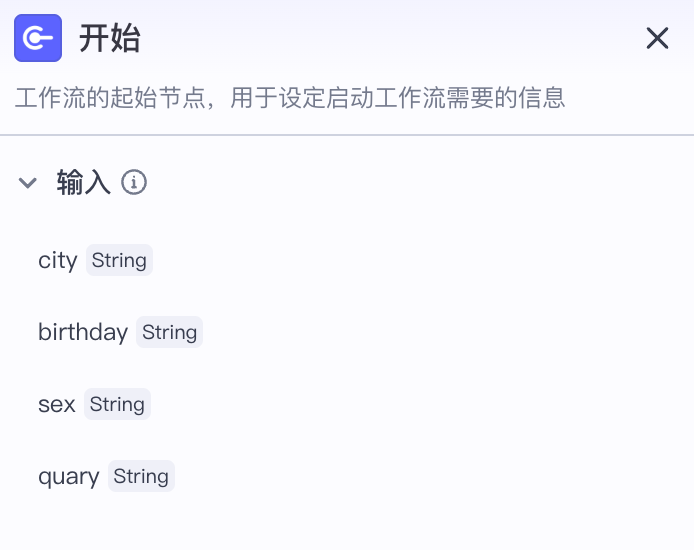Click the String type tag beside city
The height and width of the screenshot is (550, 694).
[x=119, y=260]
